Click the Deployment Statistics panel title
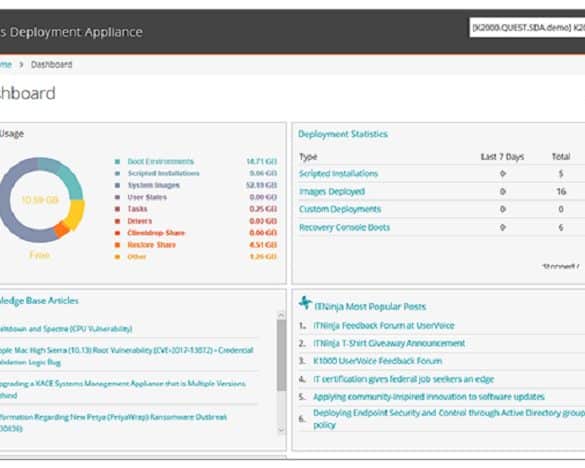The height and width of the screenshot is (468, 585). click(343, 134)
